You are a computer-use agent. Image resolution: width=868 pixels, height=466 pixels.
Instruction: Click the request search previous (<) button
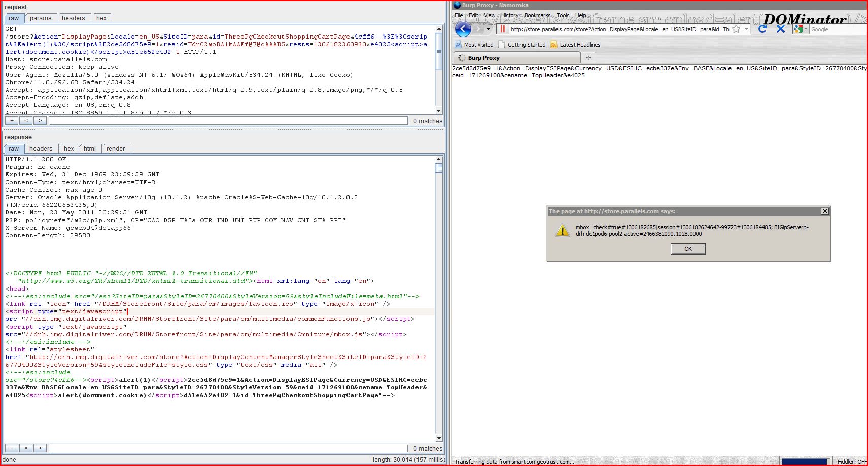(x=26, y=121)
